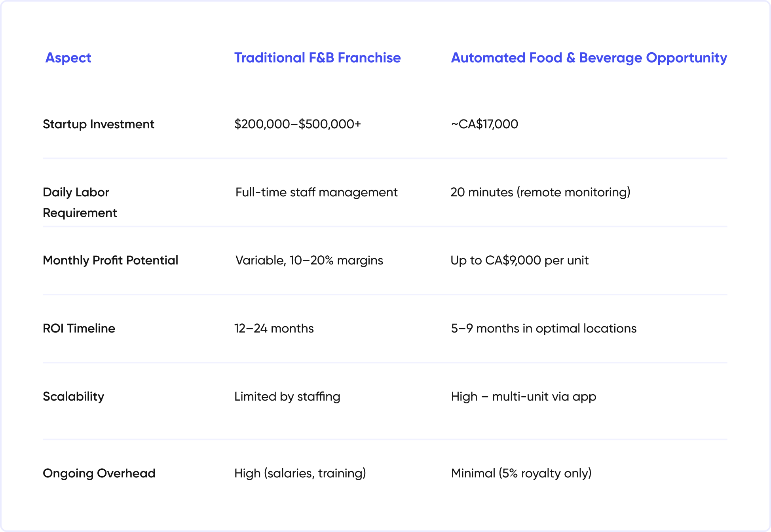Select the 12–24 months cell
The height and width of the screenshot is (532, 771).
(x=274, y=329)
